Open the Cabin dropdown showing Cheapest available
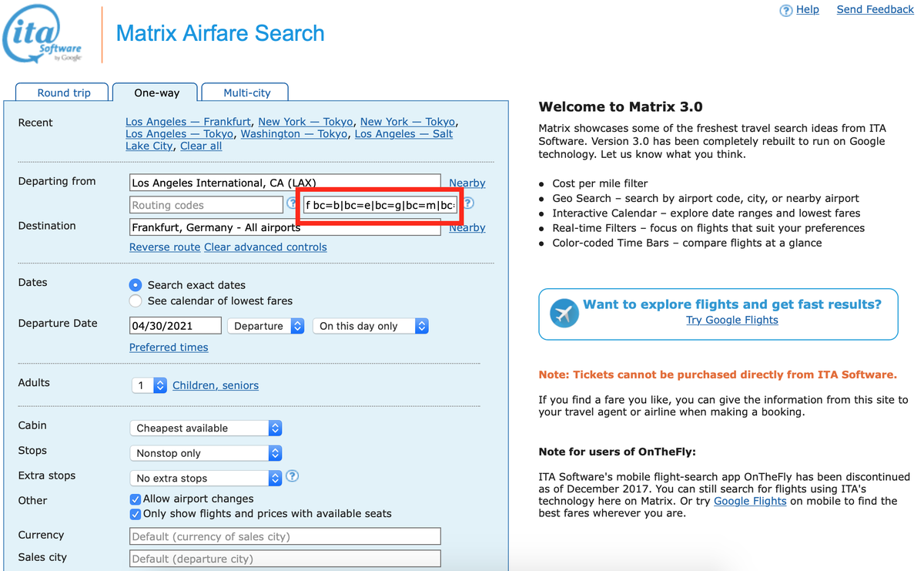This screenshot has width=924, height=571. (206, 428)
